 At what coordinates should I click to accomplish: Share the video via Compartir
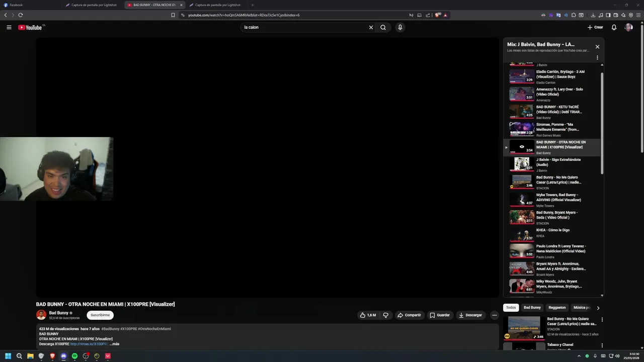click(409, 315)
